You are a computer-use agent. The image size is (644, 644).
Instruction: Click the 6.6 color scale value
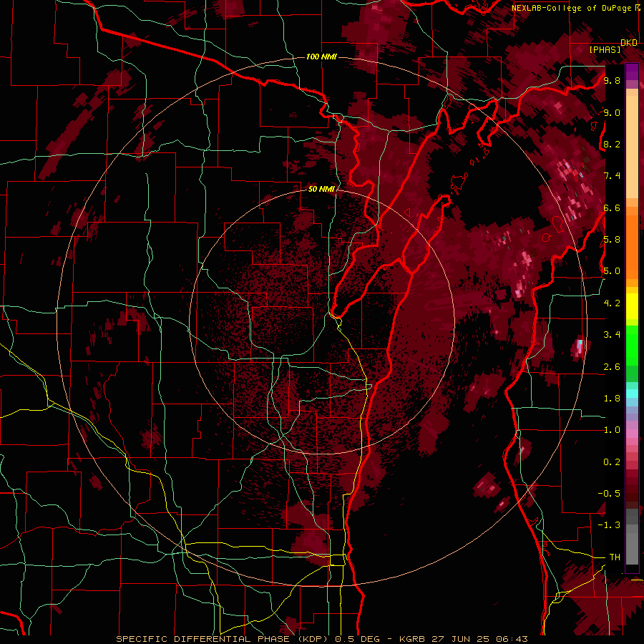click(612, 208)
